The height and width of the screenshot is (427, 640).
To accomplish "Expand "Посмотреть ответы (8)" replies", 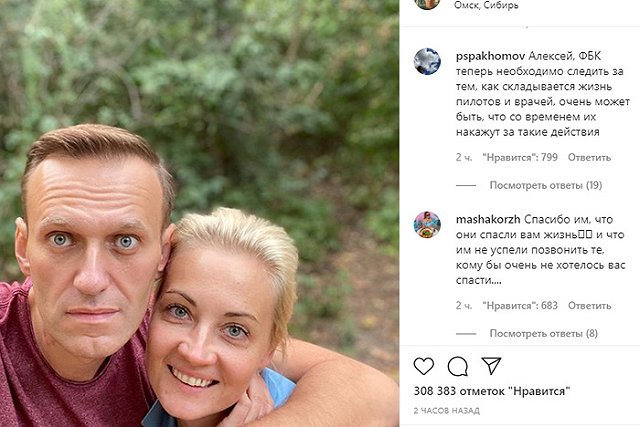I will [543, 333].
